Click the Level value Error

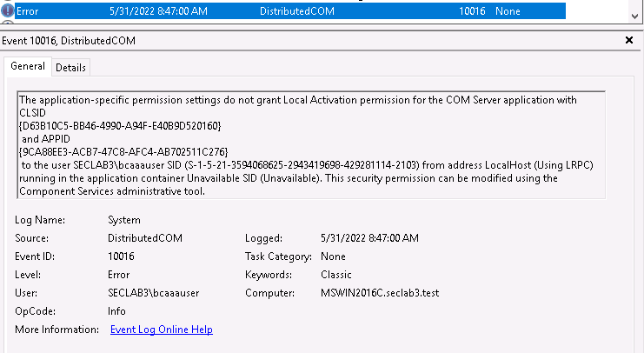click(x=119, y=275)
